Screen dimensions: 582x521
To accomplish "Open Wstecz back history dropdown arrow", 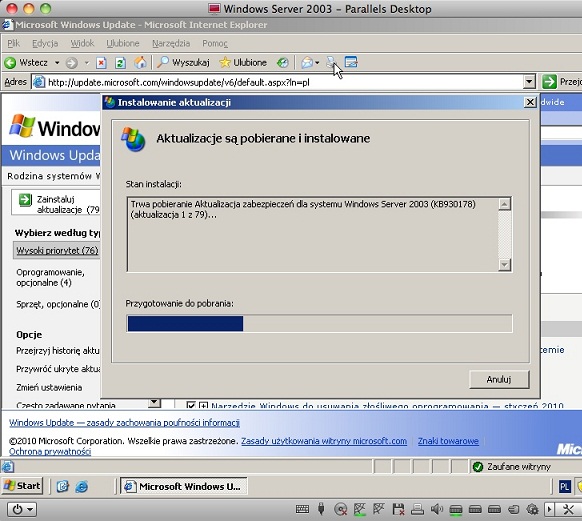I will click(57, 63).
